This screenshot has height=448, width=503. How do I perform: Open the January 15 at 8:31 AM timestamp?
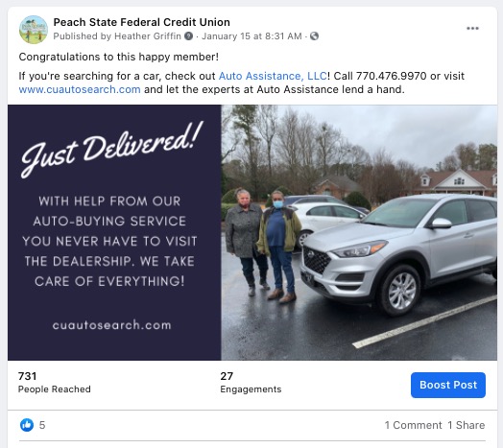251,36
